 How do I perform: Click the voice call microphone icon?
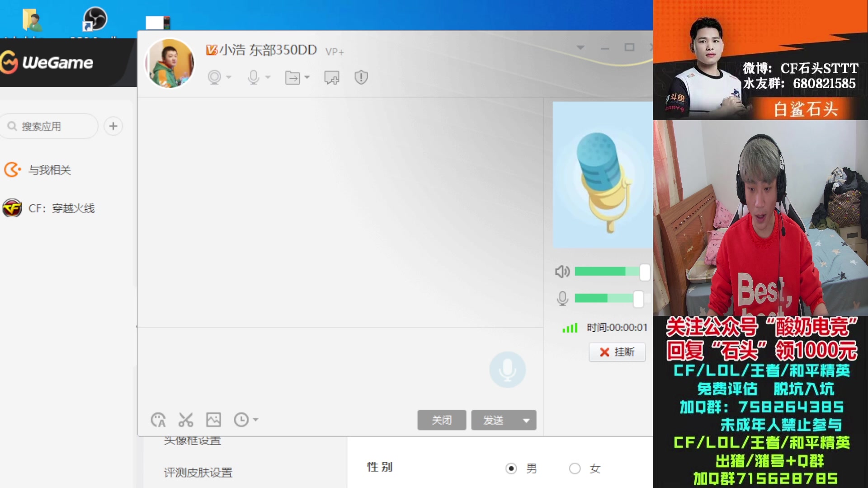coord(254,78)
